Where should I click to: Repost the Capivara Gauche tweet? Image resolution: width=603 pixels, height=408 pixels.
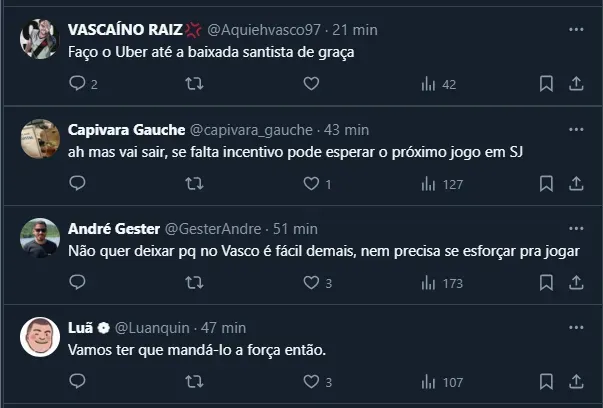(x=194, y=184)
